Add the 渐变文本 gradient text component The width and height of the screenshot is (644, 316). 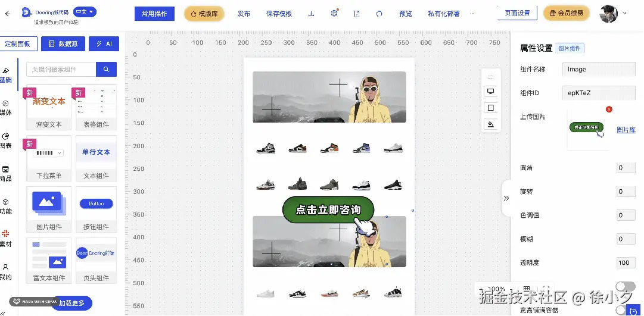pos(49,107)
